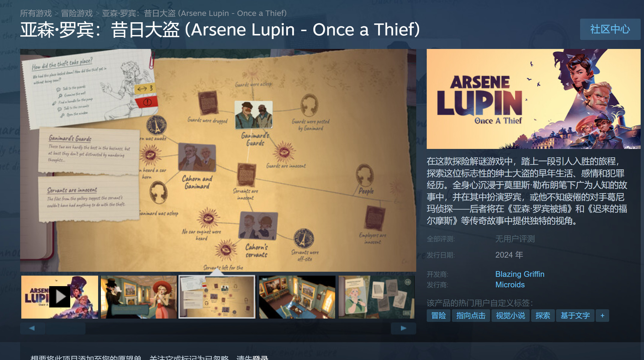Select the 指向点击 tag

coord(471,316)
